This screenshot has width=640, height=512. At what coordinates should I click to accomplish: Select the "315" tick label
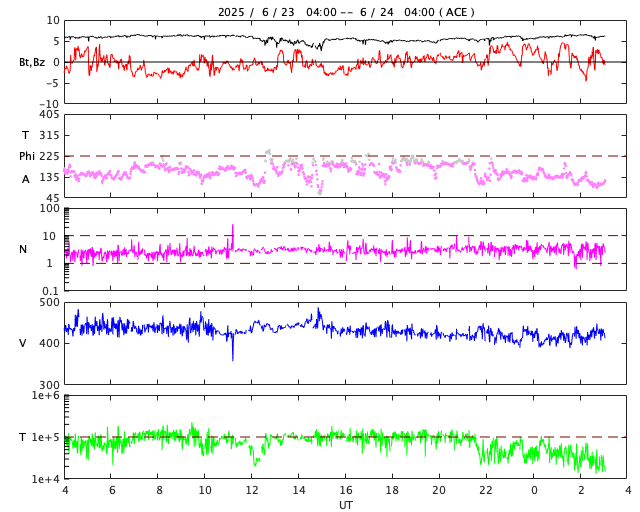[49, 135]
